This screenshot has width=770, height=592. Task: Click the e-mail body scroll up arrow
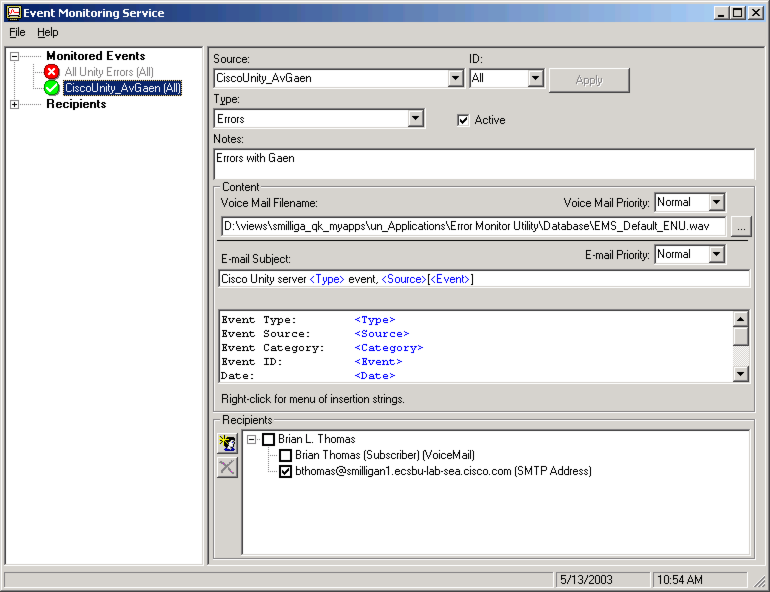click(x=741, y=320)
